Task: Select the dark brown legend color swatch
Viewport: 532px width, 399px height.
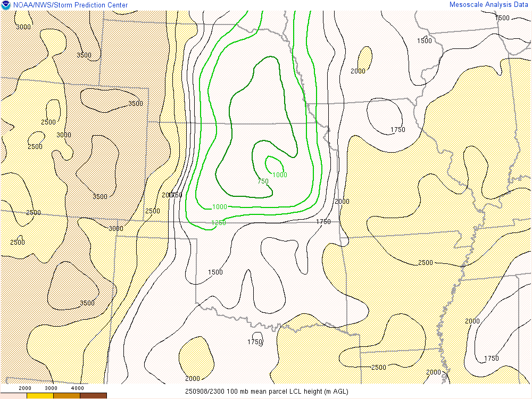Action: pos(93,395)
